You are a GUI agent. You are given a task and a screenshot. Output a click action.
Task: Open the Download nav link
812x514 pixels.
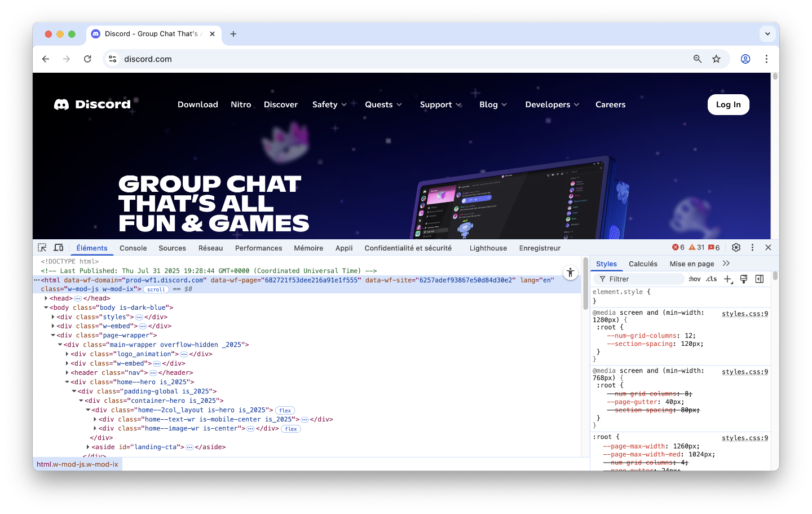[x=198, y=104]
